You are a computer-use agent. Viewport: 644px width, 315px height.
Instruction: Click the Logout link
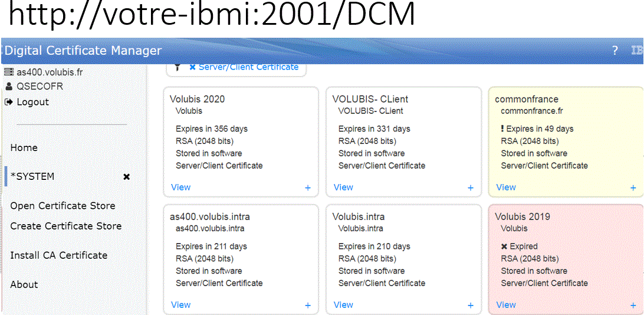[x=33, y=102]
